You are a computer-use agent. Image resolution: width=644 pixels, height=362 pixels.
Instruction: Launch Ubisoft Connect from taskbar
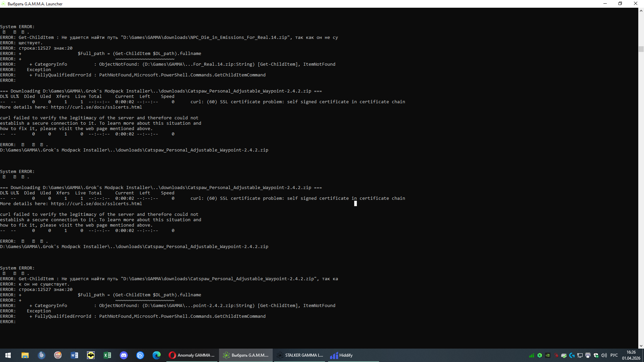point(140,355)
